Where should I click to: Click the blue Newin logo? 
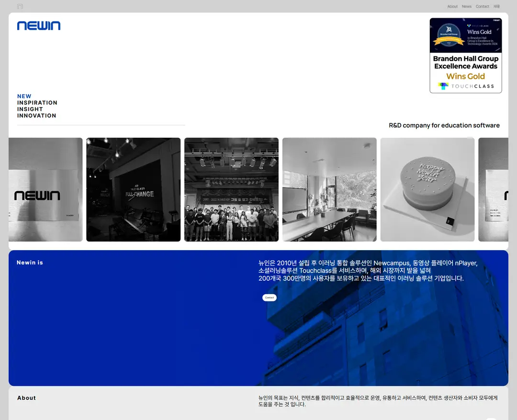pyautogui.click(x=39, y=26)
